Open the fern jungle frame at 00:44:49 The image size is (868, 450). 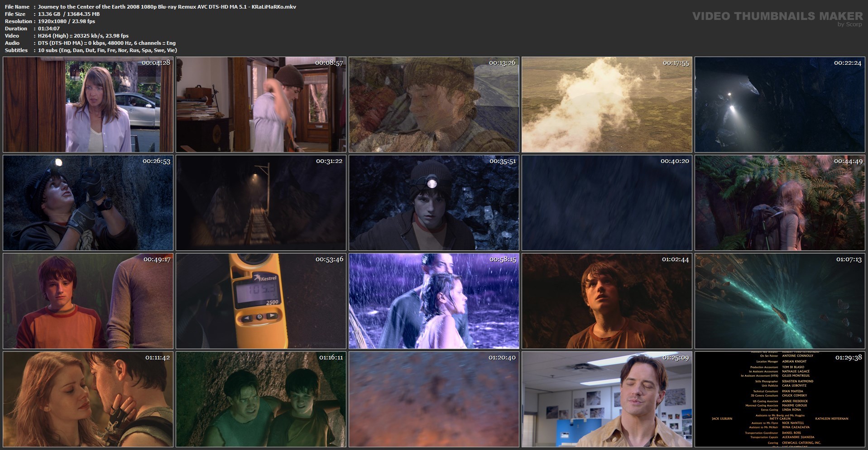[x=780, y=203]
